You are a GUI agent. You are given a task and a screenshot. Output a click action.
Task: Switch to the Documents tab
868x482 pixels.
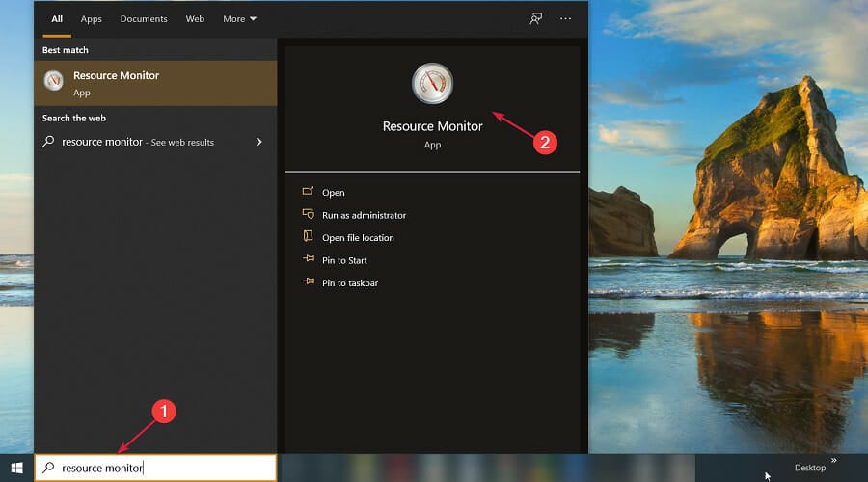pos(144,19)
